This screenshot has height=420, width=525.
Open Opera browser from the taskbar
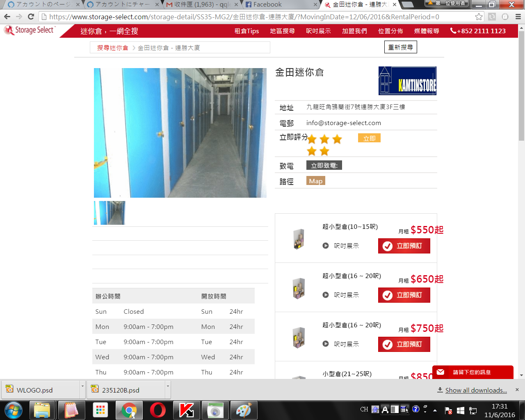pyautogui.click(x=157, y=410)
